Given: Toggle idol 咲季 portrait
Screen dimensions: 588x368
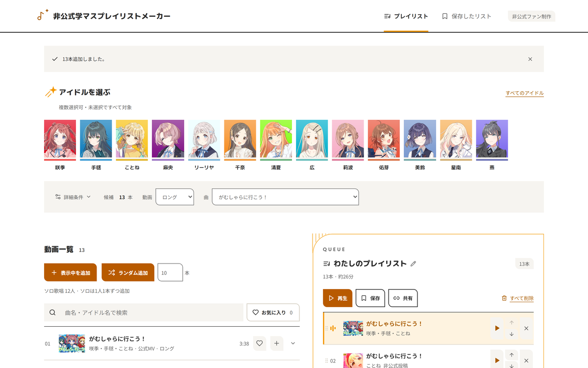Looking at the screenshot, I should point(60,140).
